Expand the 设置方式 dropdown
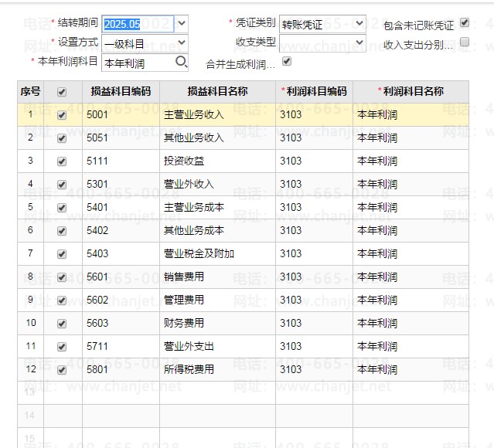The width and height of the screenshot is (494, 448). click(x=182, y=43)
